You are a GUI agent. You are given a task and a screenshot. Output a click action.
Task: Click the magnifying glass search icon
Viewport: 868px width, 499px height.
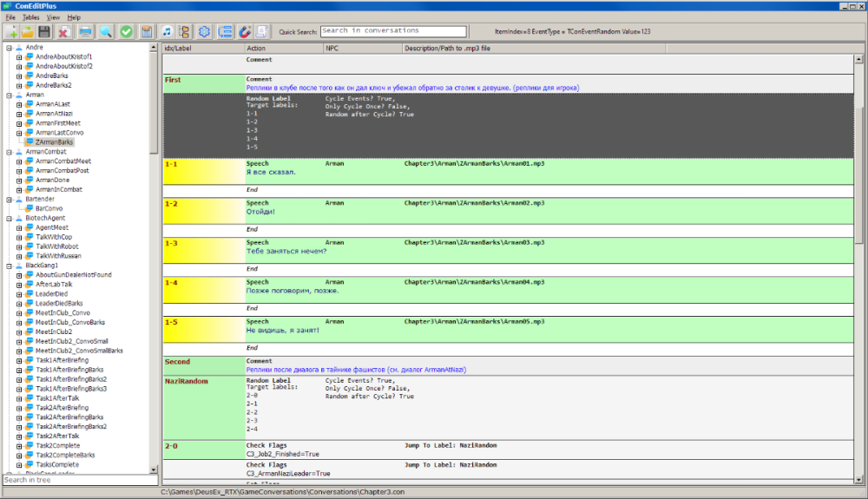pyautogui.click(x=106, y=32)
